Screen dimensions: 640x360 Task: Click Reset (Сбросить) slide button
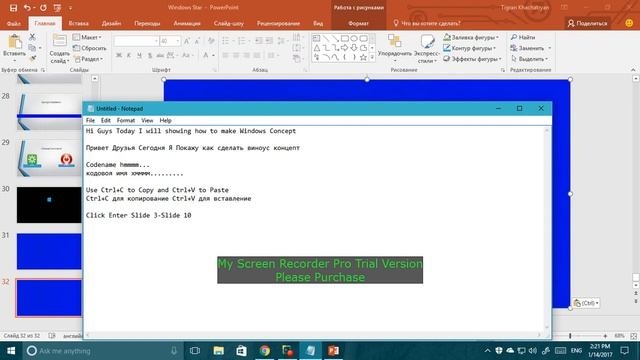[89, 48]
